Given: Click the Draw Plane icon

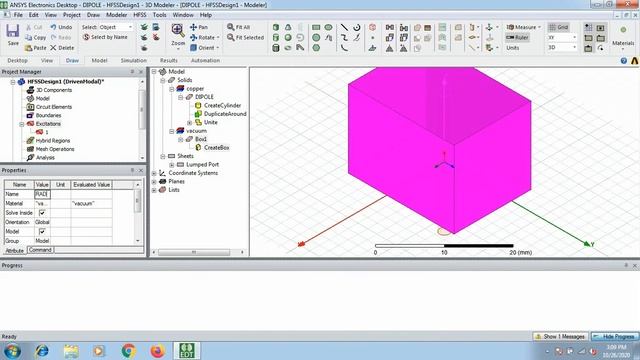Looking at the screenshot, I should [372, 48].
